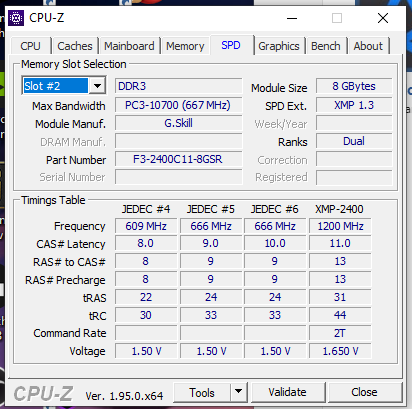
Task: Select the Memory tab
Action: point(185,46)
